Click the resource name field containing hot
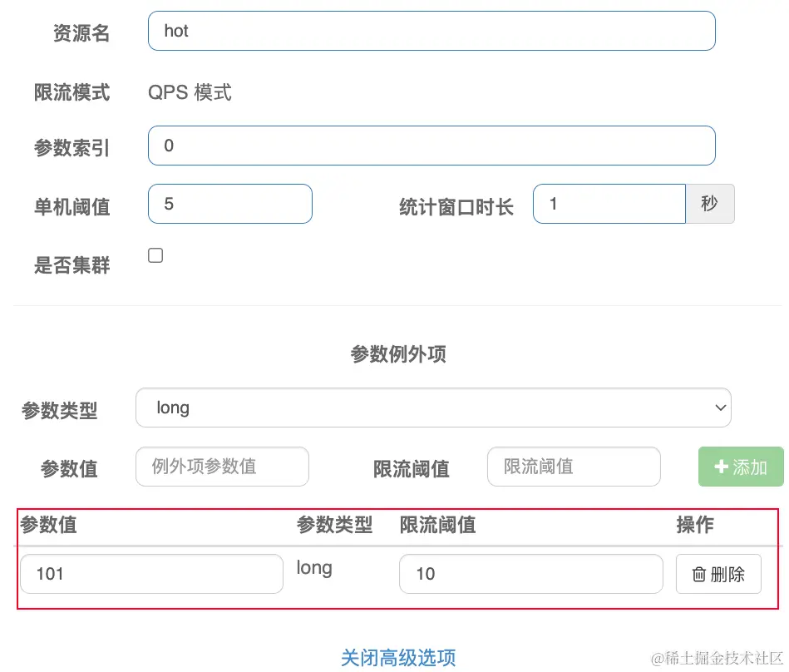 coord(431,31)
